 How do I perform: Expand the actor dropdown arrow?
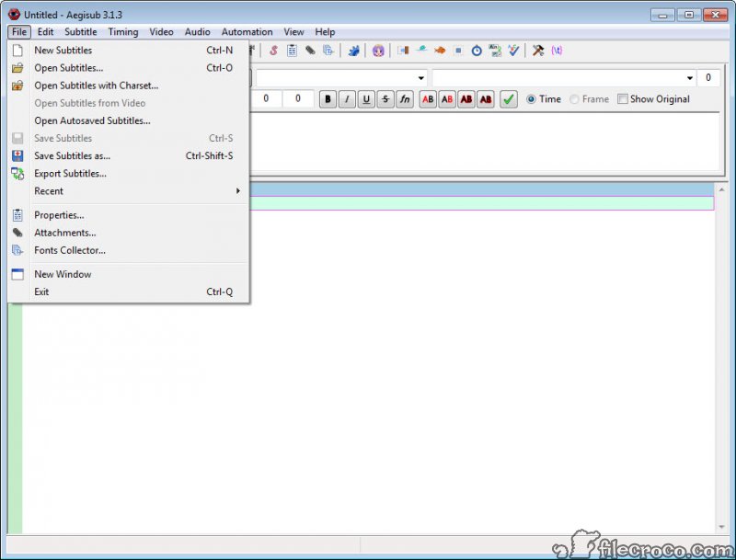coord(421,78)
